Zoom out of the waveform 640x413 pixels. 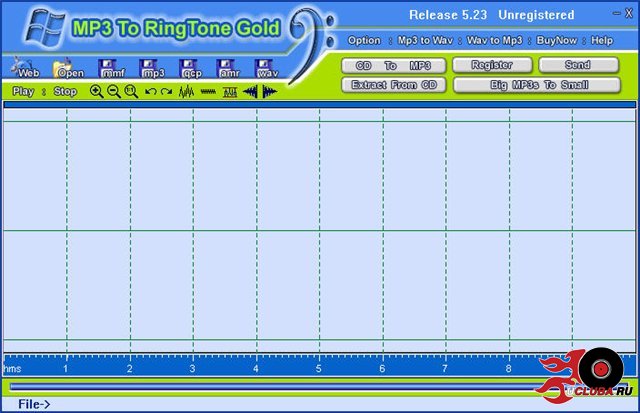click(113, 91)
